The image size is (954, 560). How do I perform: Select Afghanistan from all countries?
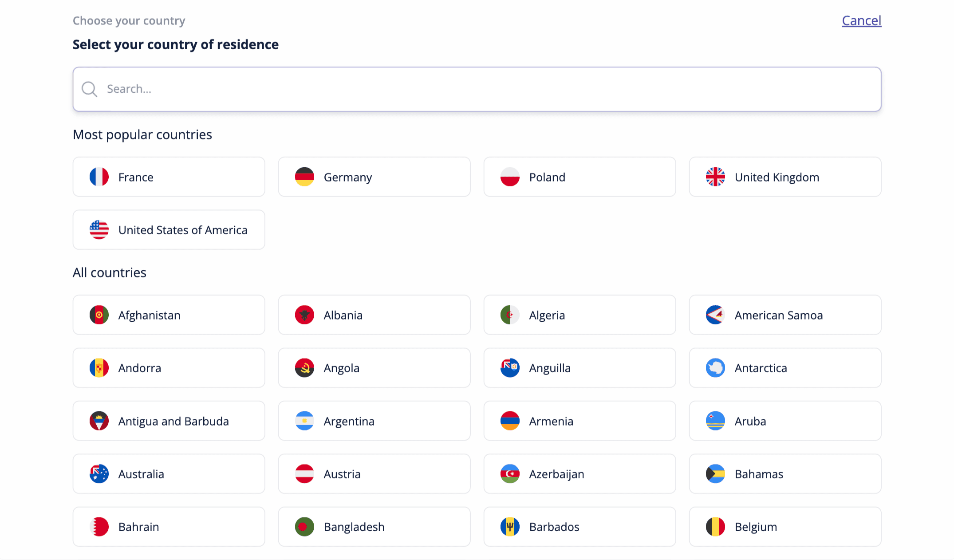point(169,315)
